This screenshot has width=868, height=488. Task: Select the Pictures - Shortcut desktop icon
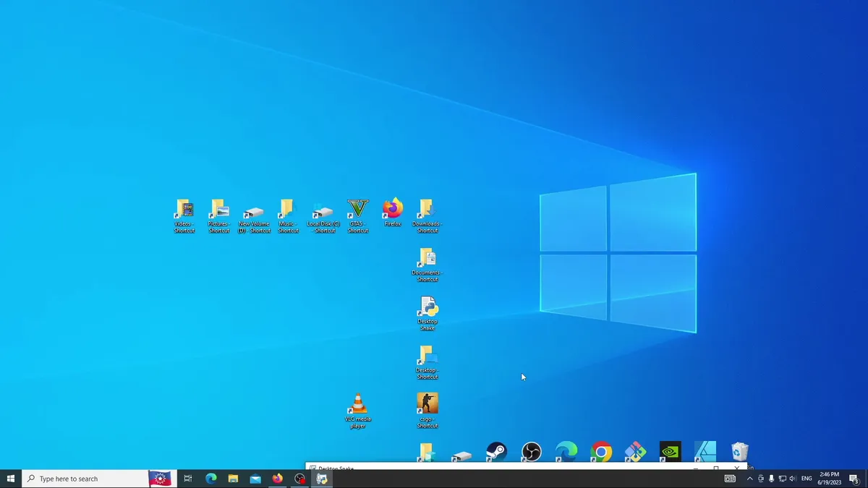pyautogui.click(x=219, y=215)
